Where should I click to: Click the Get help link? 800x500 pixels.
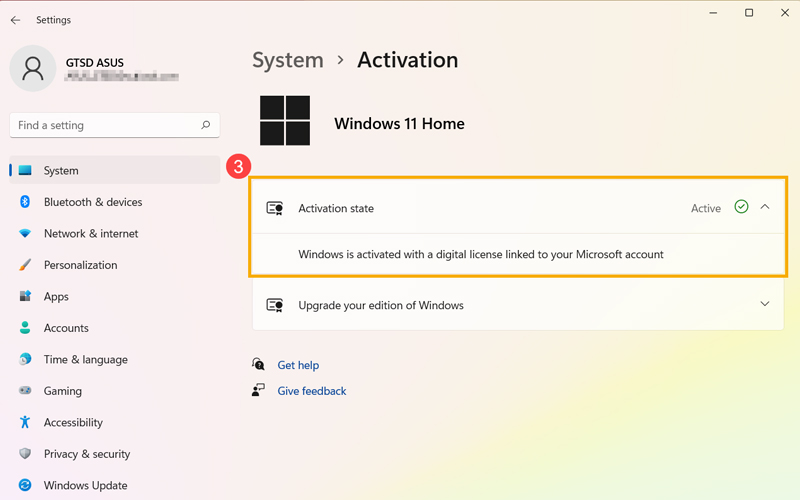[x=298, y=365]
